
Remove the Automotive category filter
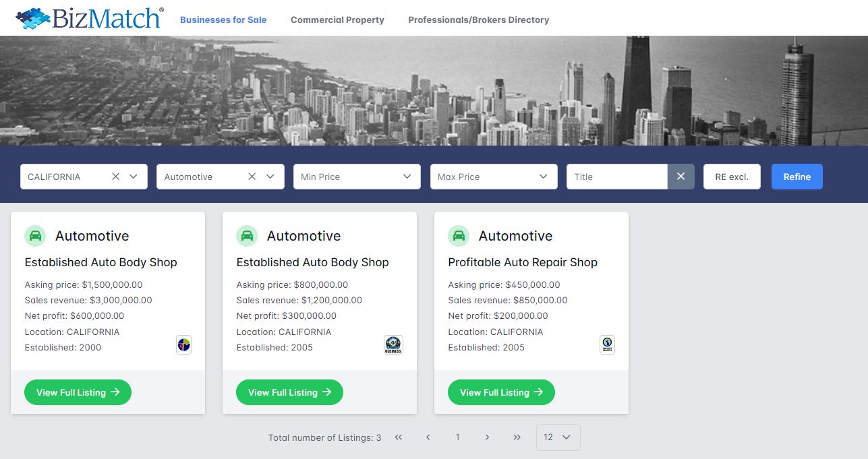click(x=252, y=177)
